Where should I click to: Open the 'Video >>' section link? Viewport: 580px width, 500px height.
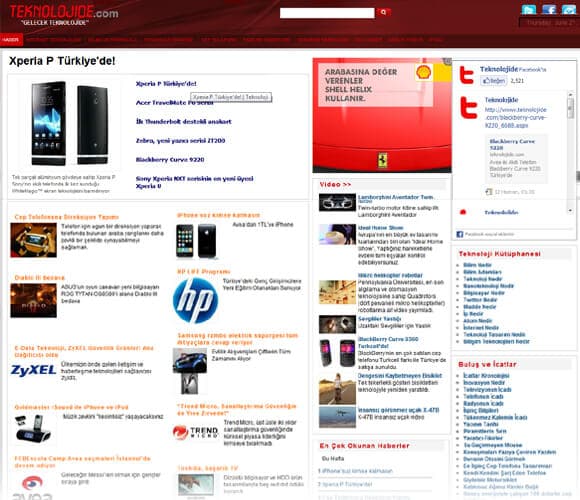click(335, 184)
